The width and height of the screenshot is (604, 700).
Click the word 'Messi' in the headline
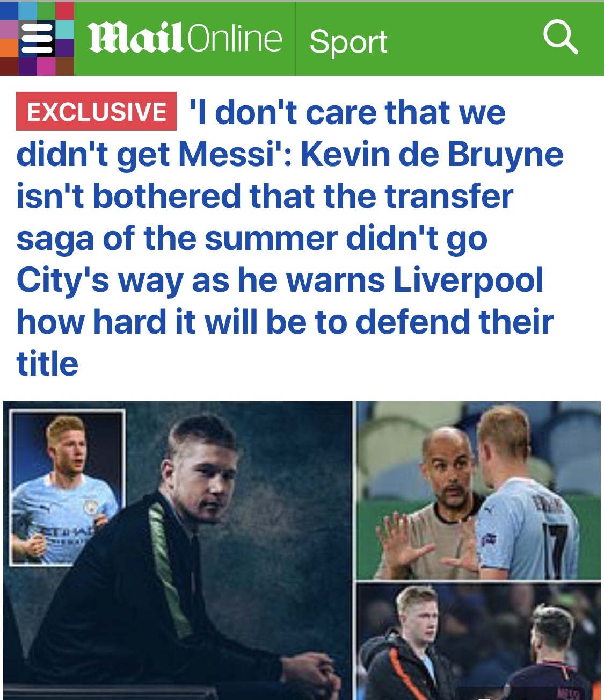pos(226,155)
